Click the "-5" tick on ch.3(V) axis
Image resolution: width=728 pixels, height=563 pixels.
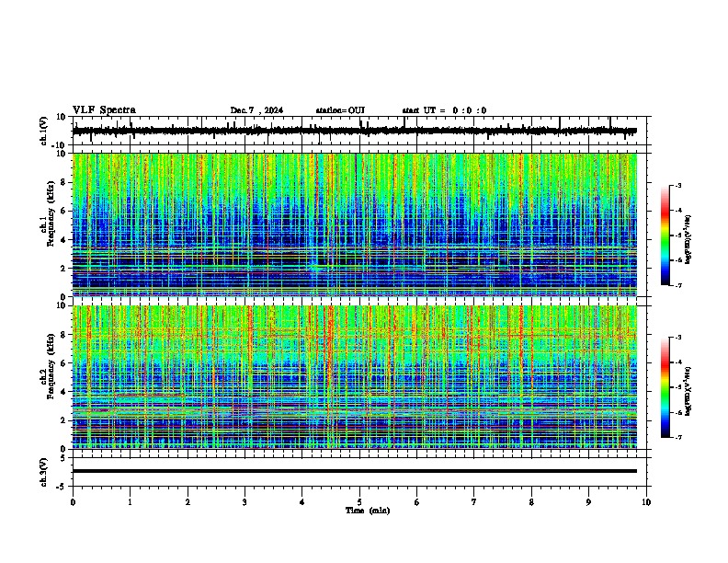pyautogui.click(x=62, y=487)
